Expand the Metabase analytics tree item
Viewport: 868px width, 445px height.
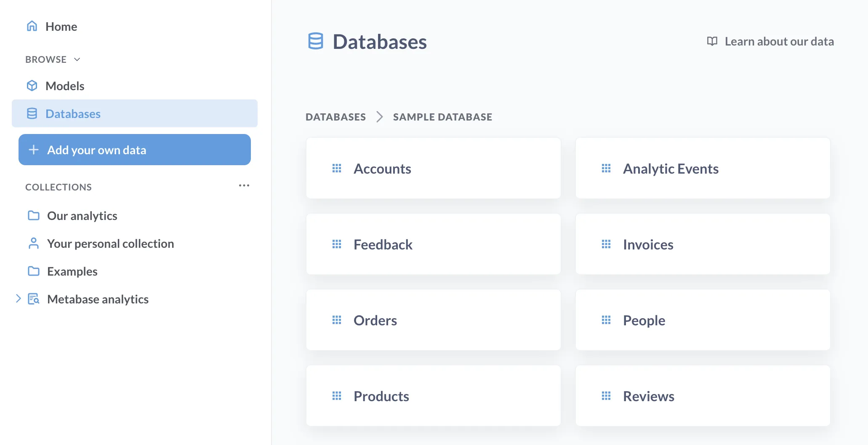18,298
